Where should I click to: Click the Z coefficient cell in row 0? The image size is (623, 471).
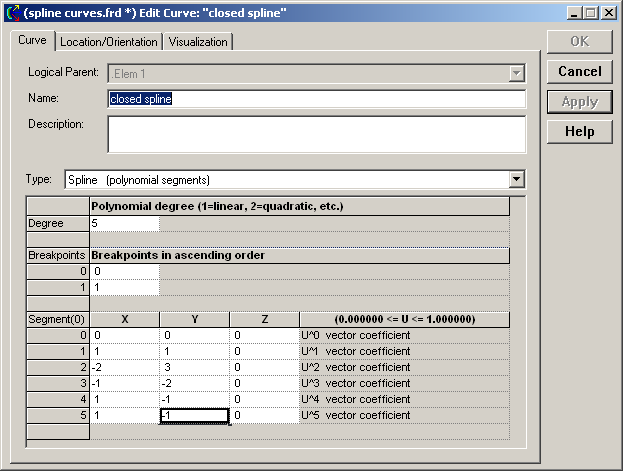264,335
